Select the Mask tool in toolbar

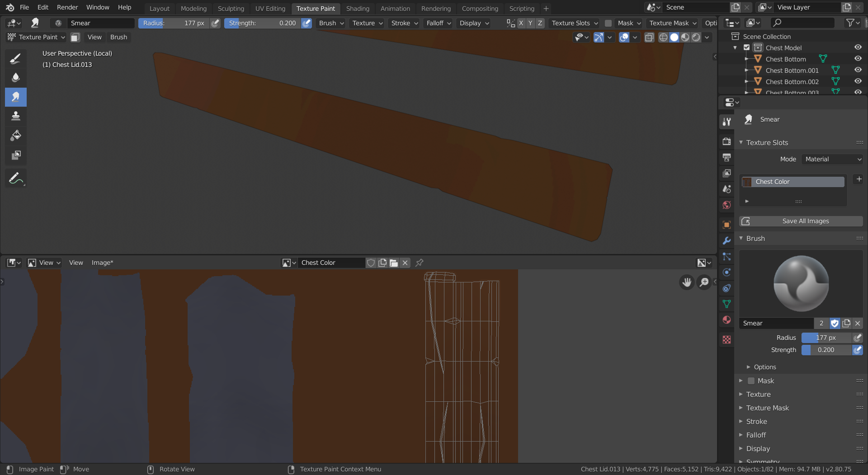pos(15,155)
